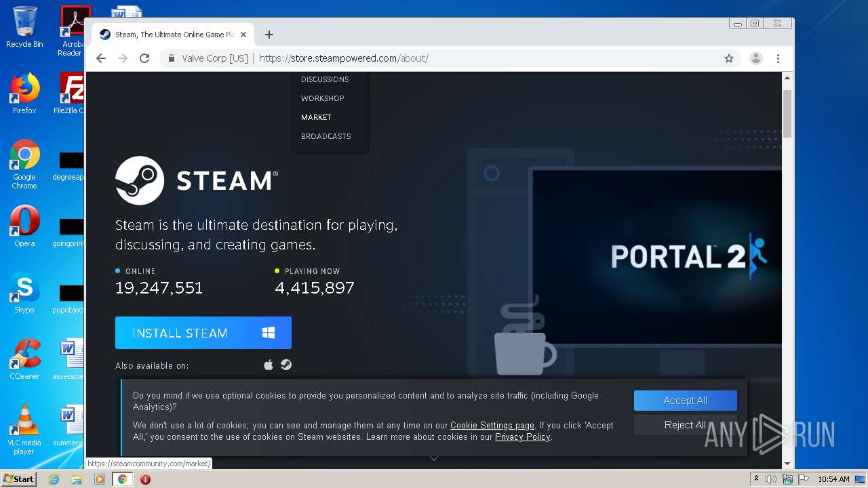Image resolution: width=868 pixels, height=488 pixels.
Task: Click scrollbar down arrow
Action: [787, 464]
